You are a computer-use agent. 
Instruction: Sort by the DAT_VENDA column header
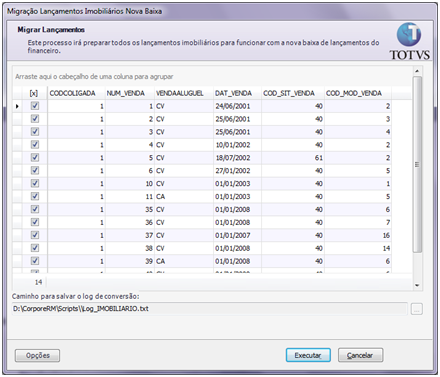click(237, 93)
